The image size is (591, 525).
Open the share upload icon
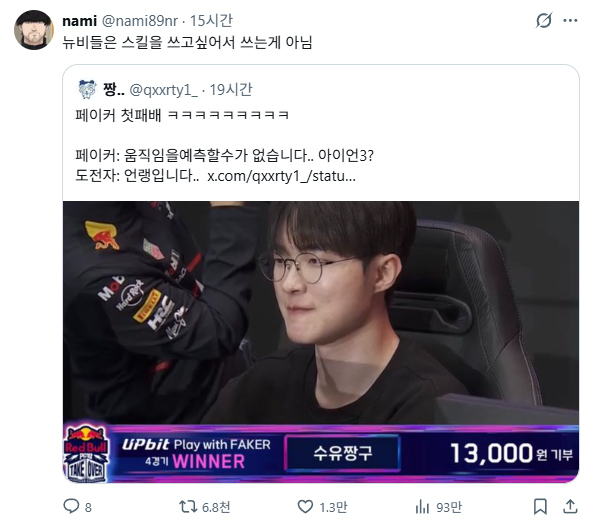click(x=570, y=506)
